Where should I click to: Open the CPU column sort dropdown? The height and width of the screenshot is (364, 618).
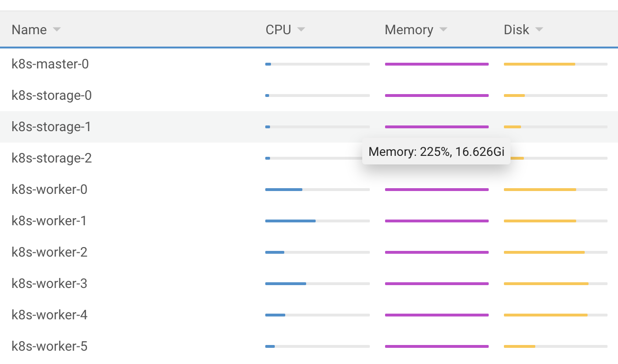301,29
